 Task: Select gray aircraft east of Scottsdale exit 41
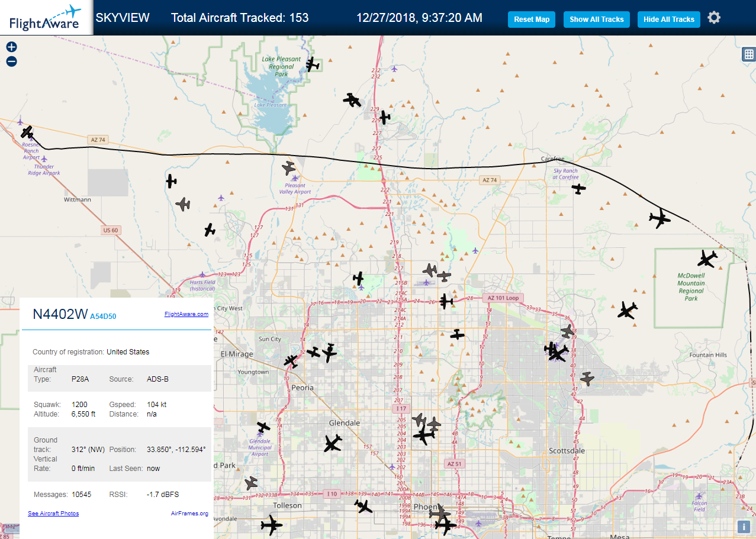pyautogui.click(x=587, y=378)
